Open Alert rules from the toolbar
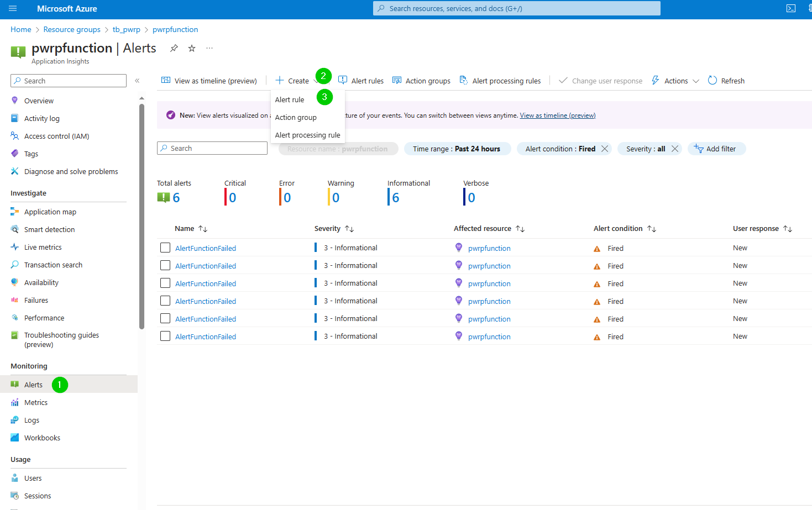812x510 pixels. pyautogui.click(x=361, y=81)
